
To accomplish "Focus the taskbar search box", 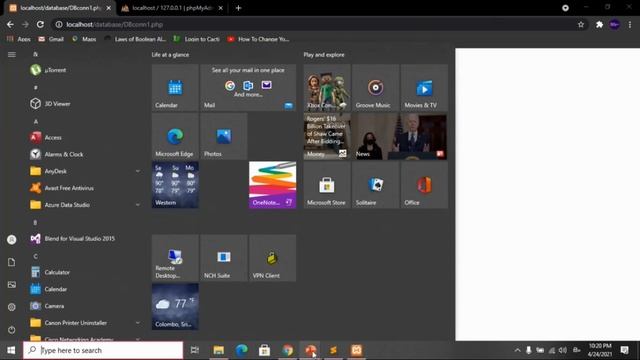I will pos(103,350).
